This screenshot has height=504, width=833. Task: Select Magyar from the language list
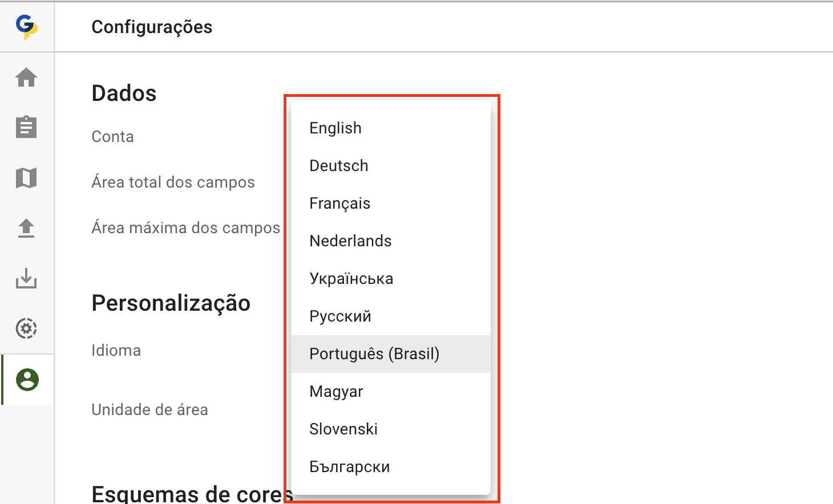coord(336,392)
